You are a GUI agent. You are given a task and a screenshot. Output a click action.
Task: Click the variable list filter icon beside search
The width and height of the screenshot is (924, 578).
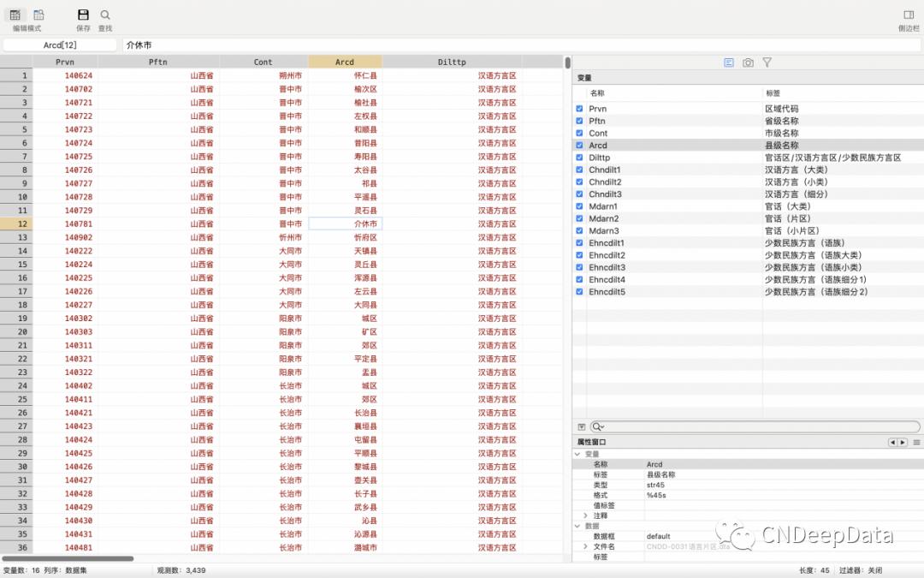[582, 427]
